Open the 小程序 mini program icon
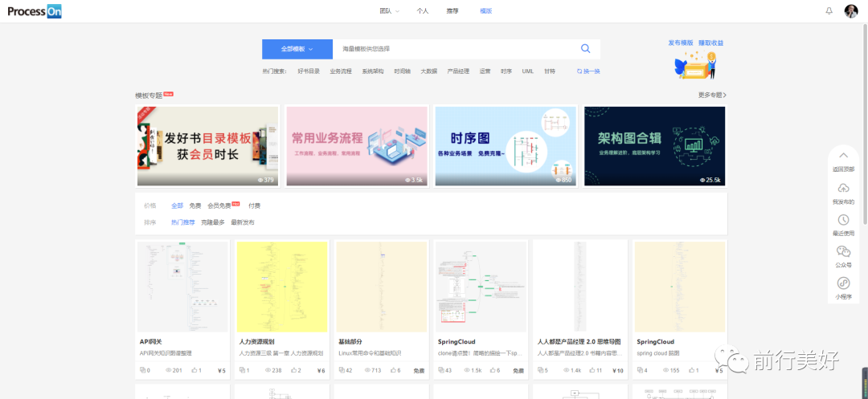Image resolution: width=868 pixels, height=399 pixels. [x=843, y=283]
